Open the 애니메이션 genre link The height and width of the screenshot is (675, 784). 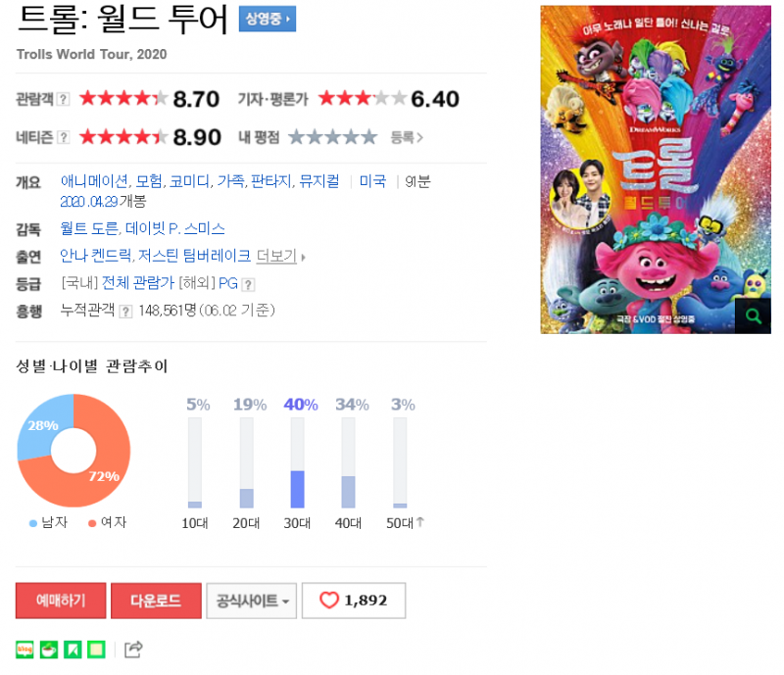94,181
